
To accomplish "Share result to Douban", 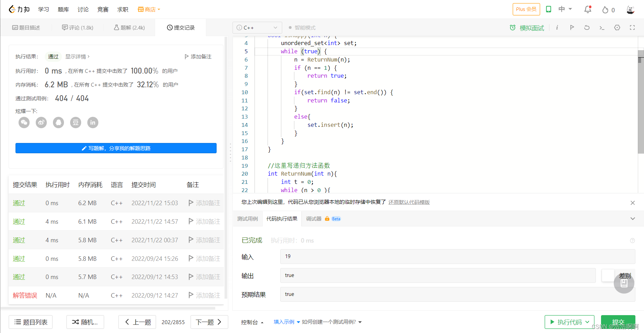I will (x=76, y=122).
